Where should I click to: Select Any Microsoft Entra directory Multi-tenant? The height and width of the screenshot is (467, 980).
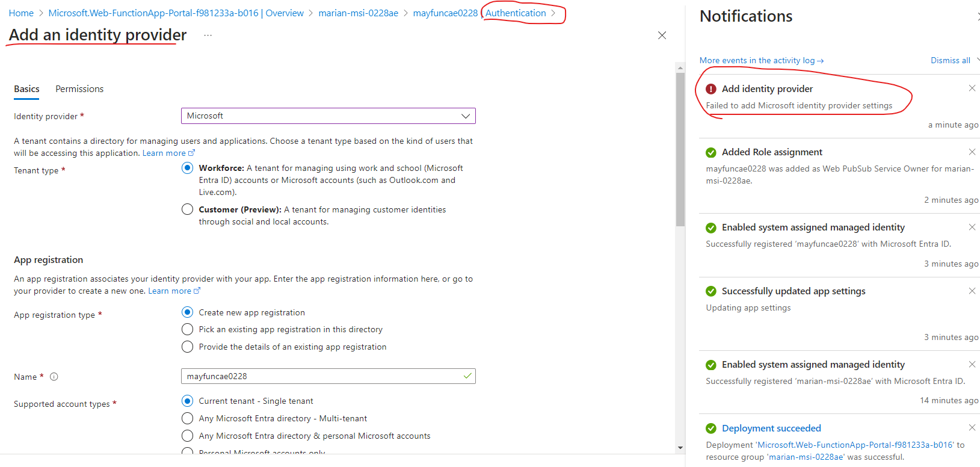pos(187,418)
